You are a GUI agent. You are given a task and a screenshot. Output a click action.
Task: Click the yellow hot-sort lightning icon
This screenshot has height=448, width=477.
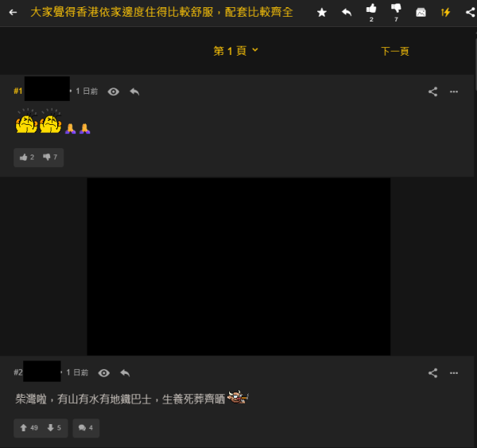pos(446,13)
